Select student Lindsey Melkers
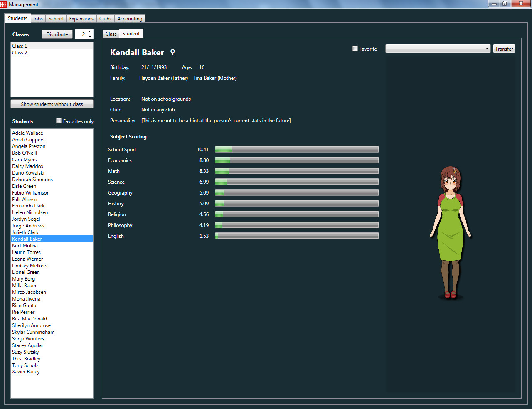The image size is (532, 409). point(52,265)
